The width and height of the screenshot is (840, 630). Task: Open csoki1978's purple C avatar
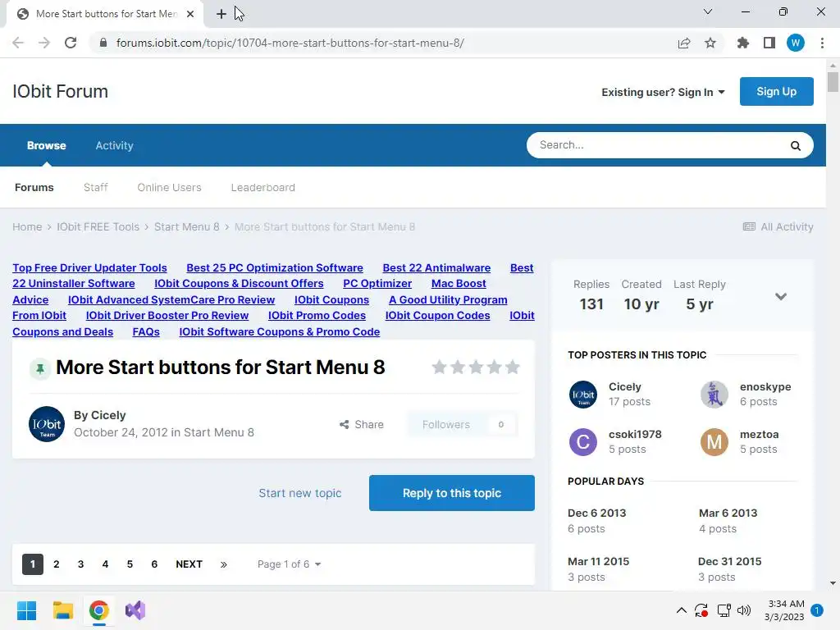[583, 442]
